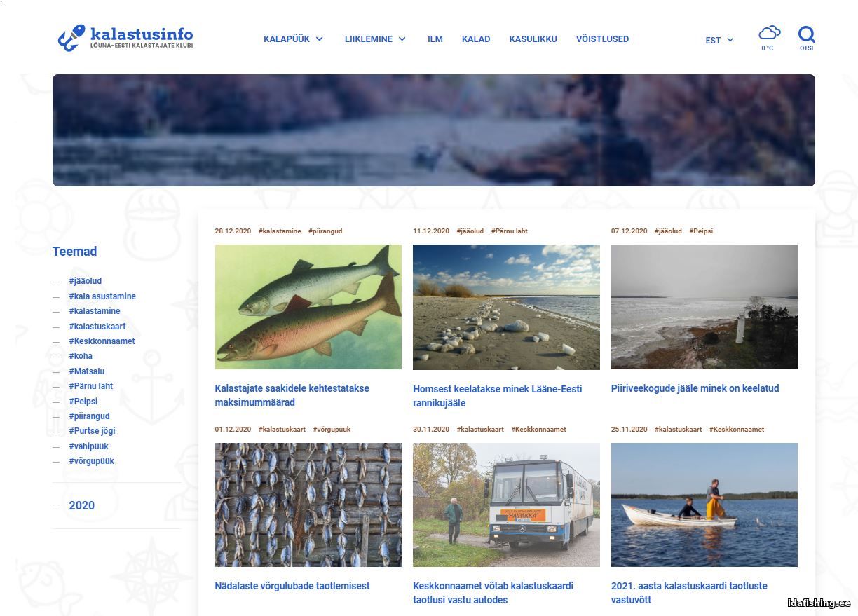This screenshot has height=616, width=858.
Task: Open the KALAD menu item
Action: (476, 39)
